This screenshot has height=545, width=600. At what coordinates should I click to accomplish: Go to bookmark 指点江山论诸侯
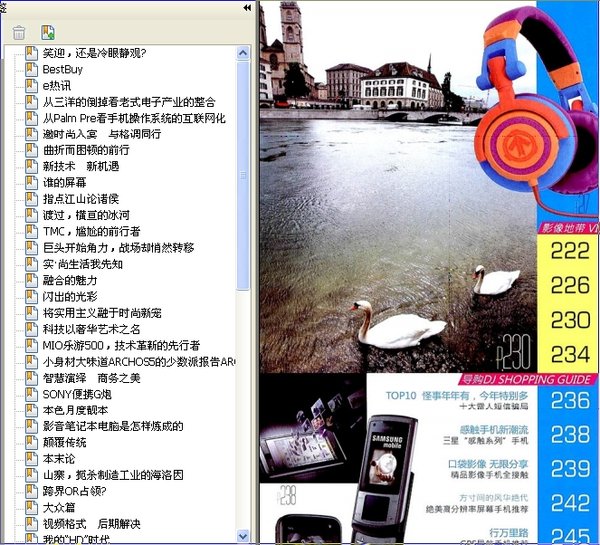[x=81, y=199]
